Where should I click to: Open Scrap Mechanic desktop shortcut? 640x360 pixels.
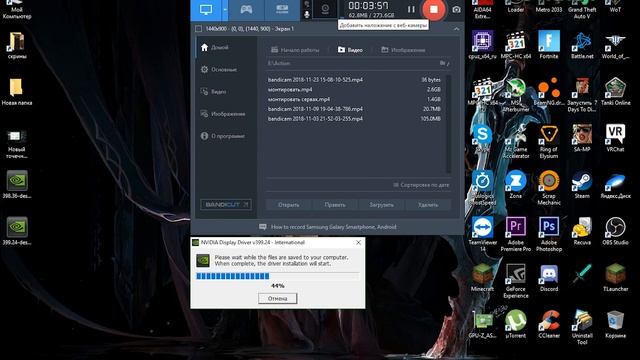tap(549, 188)
